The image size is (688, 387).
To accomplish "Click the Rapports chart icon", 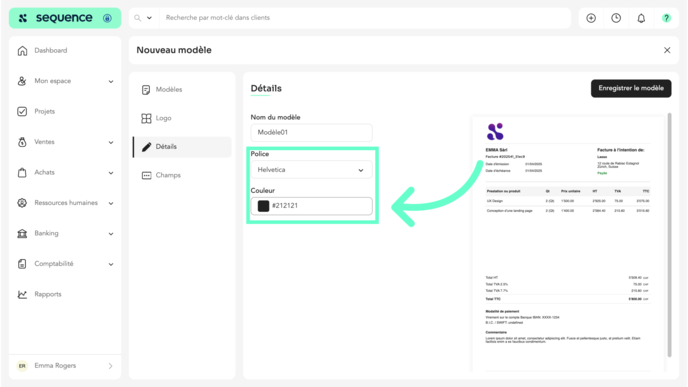I will click(x=22, y=294).
